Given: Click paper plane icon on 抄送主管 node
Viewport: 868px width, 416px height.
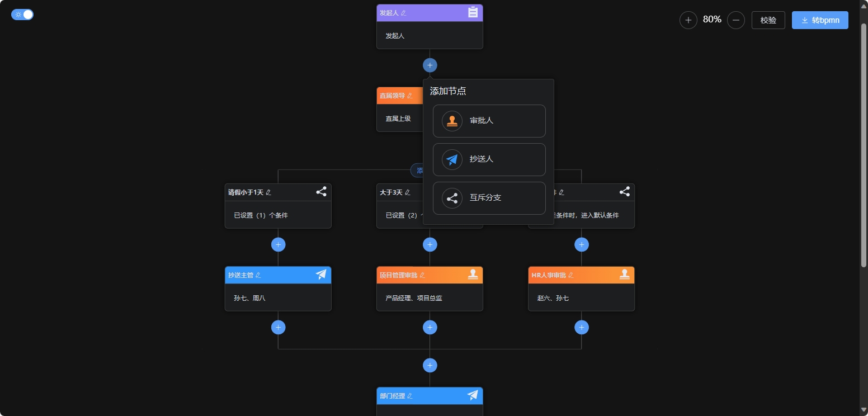Looking at the screenshot, I should click(321, 275).
